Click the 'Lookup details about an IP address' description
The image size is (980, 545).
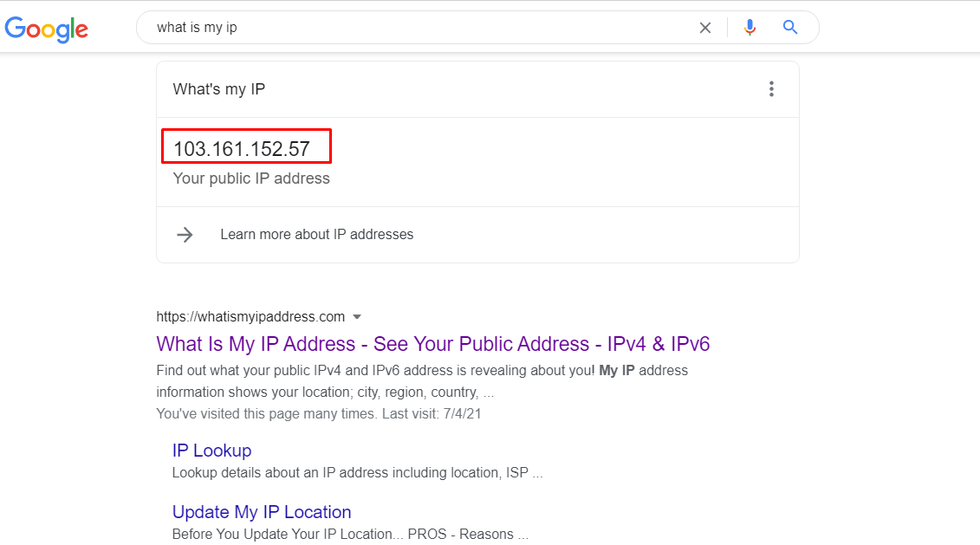tap(357, 473)
